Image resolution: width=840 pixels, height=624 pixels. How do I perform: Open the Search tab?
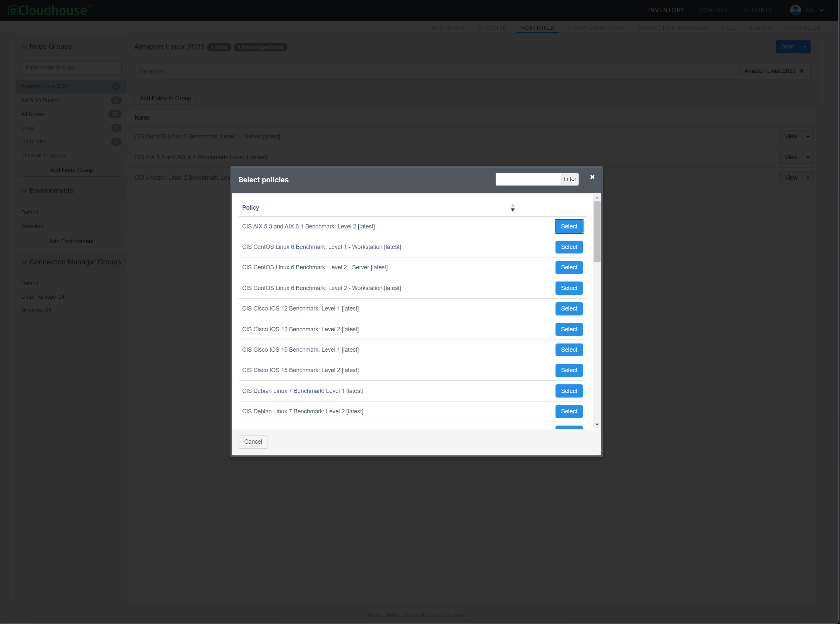click(x=760, y=28)
